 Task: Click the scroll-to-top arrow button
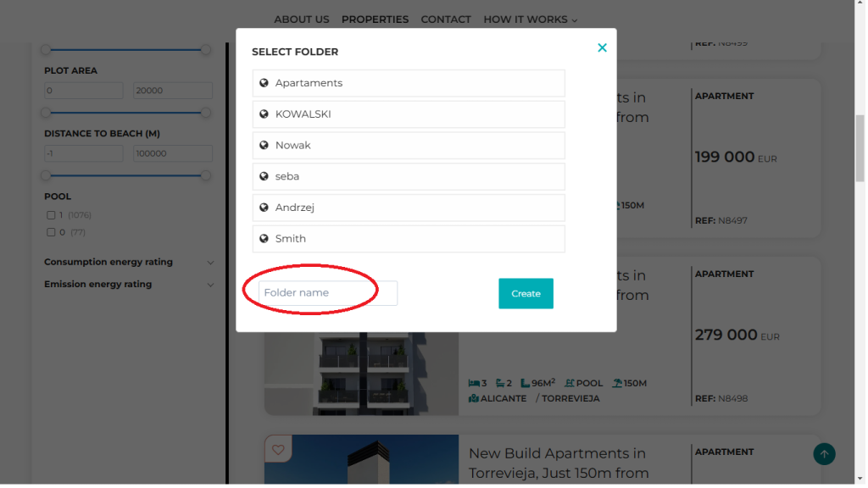click(824, 454)
